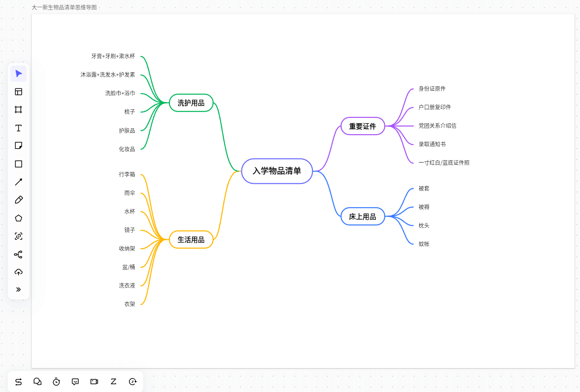Open the templates layout tool
Screen dimensions: 580x392
(19, 92)
